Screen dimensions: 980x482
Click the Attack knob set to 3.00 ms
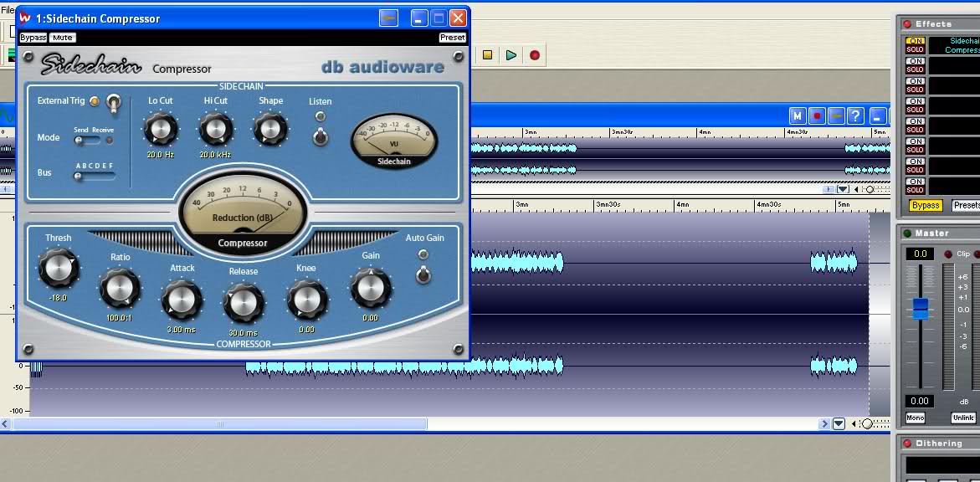click(182, 300)
